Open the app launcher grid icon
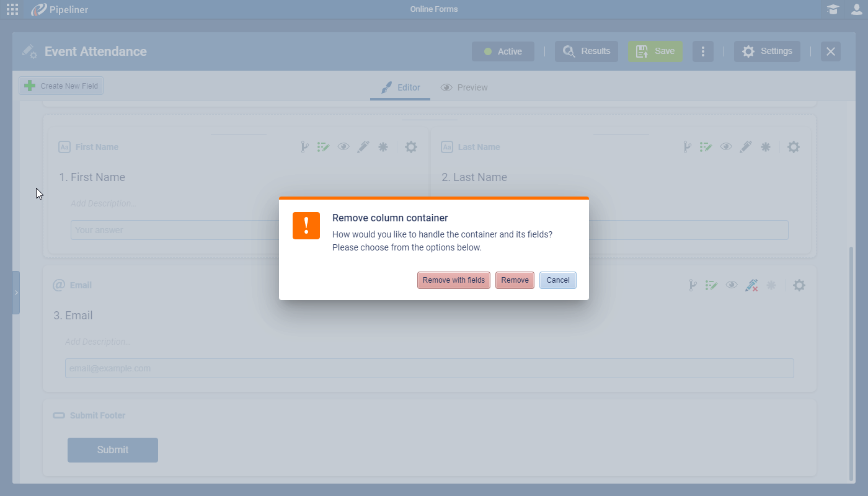This screenshot has height=496, width=868. (12, 9)
